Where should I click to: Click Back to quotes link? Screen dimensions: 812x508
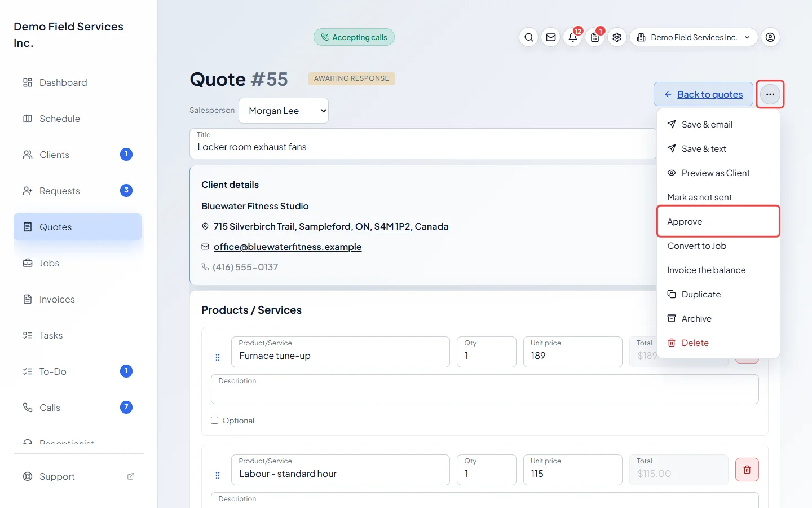pyautogui.click(x=703, y=94)
